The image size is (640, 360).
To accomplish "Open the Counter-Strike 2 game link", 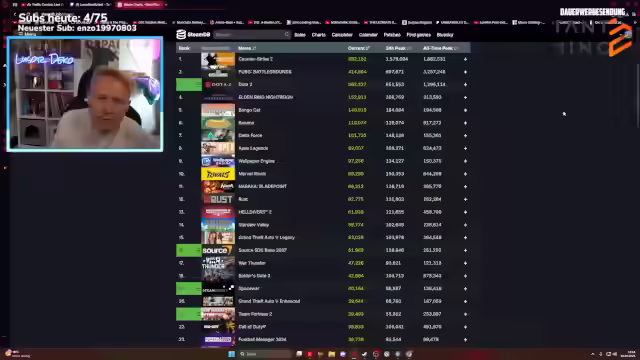I will tap(256, 59).
